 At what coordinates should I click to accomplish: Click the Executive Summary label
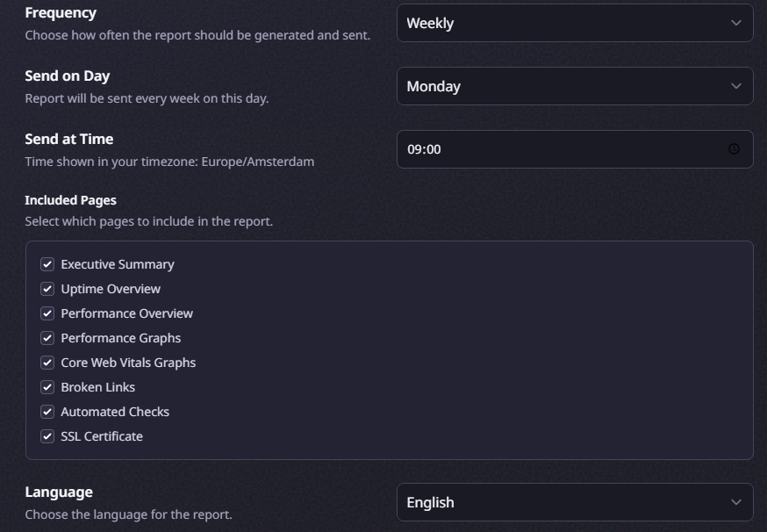click(x=118, y=264)
